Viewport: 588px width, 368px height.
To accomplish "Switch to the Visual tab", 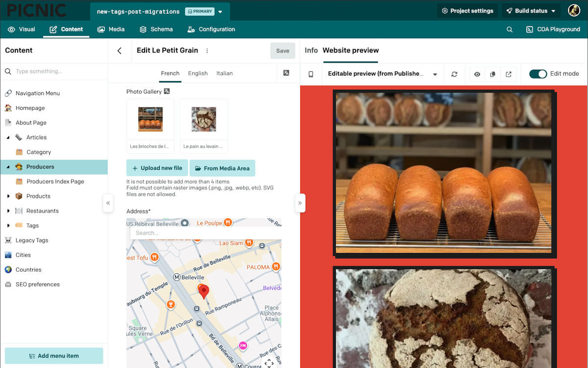I will 22,29.
